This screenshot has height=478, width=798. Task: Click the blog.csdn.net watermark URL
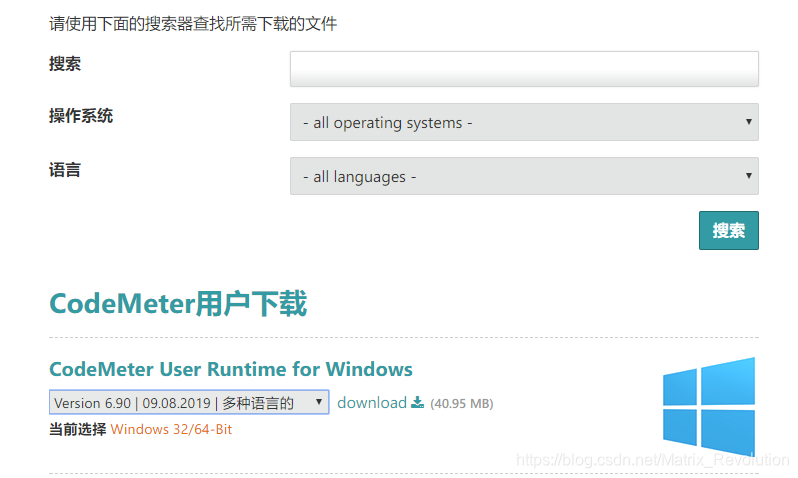click(653, 459)
